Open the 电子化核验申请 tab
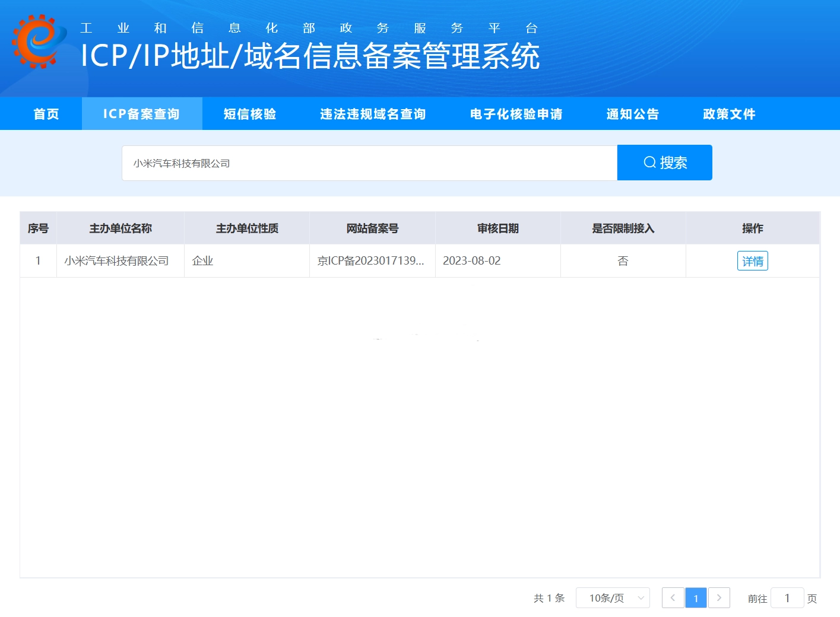Image resolution: width=840 pixels, height=617 pixels. pyautogui.click(x=516, y=114)
